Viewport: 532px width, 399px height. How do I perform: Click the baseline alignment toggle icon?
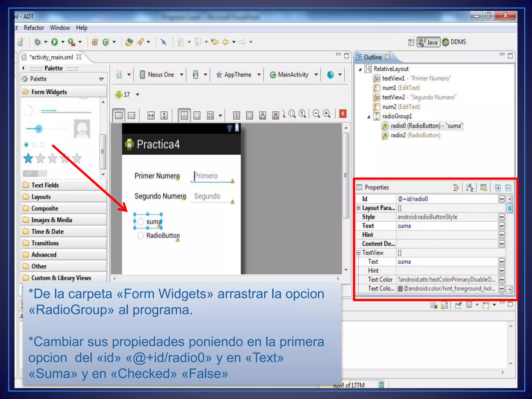[x=184, y=115]
